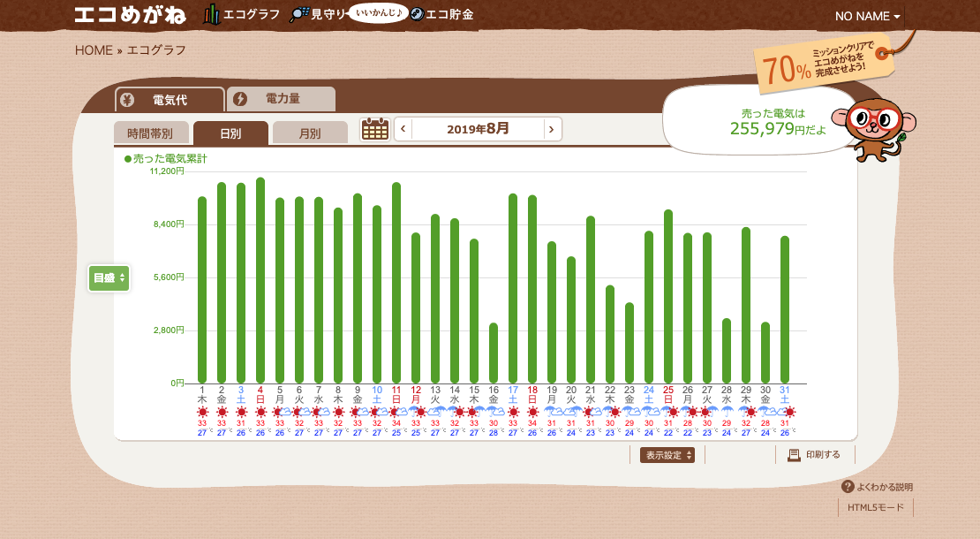Screen dimensions: 980x539
Task: Go to previous month arrow
Action: pos(403,129)
